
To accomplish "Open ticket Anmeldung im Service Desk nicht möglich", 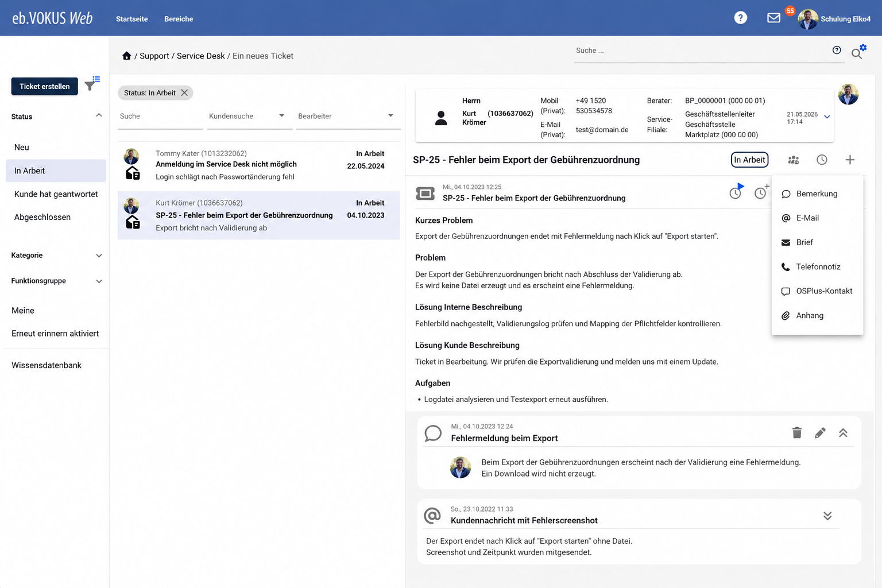I will pos(259,165).
